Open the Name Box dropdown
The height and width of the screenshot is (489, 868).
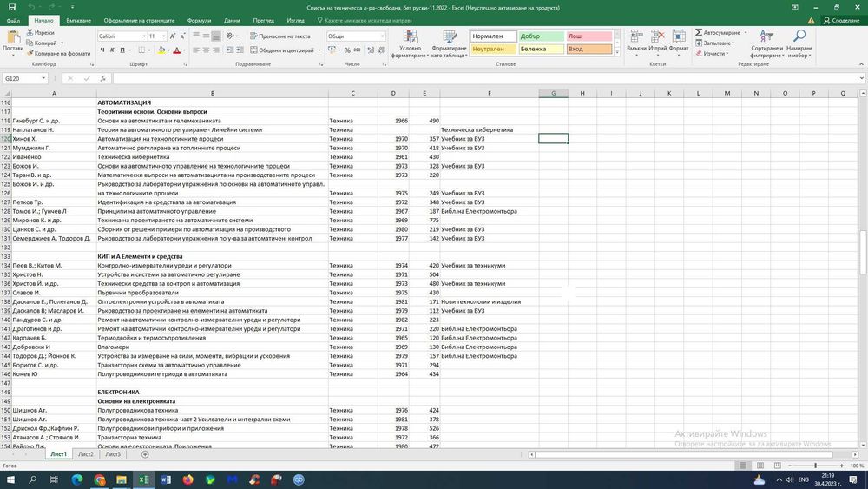point(43,79)
